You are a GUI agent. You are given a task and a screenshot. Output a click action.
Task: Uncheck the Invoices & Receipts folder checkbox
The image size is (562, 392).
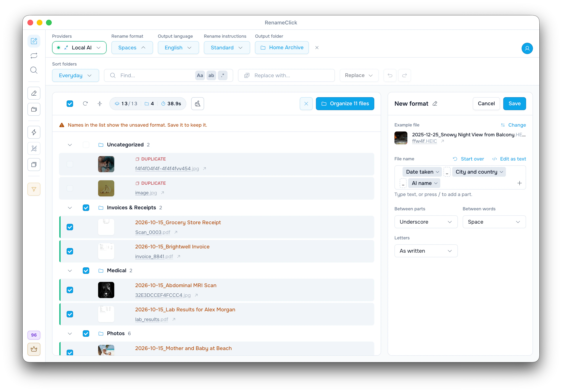point(86,208)
